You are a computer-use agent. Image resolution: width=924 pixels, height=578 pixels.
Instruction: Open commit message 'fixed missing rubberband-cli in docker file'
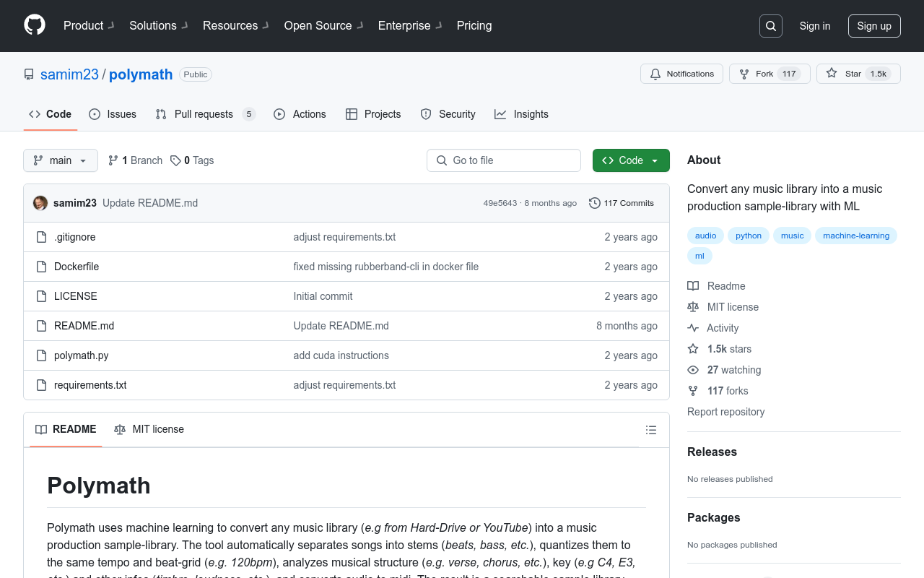(386, 267)
